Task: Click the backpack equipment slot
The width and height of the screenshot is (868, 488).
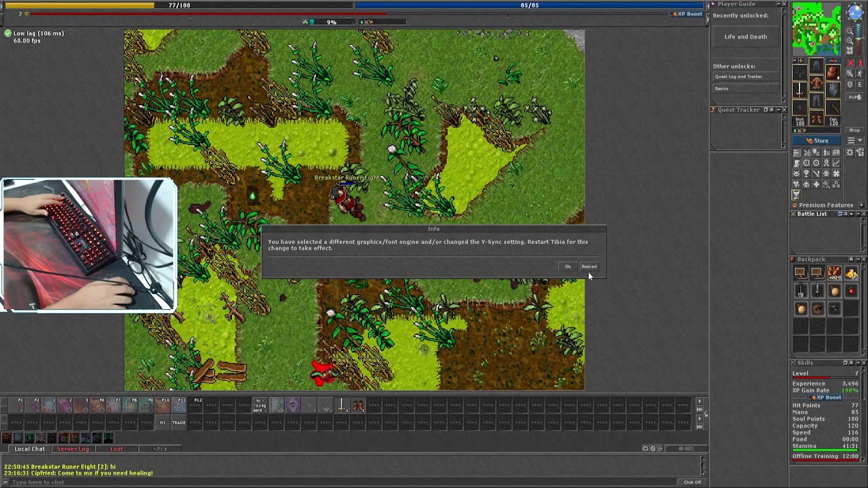Action: [833, 72]
